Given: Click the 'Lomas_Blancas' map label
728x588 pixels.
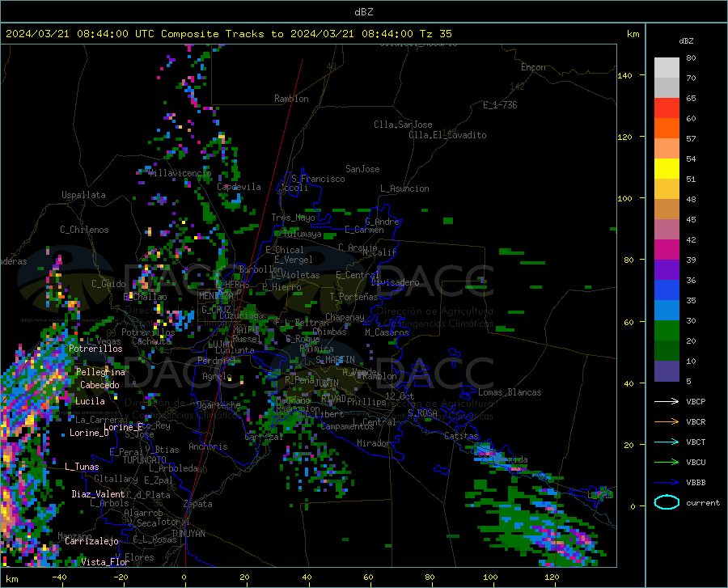Looking at the screenshot, I should pyautogui.click(x=510, y=392).
